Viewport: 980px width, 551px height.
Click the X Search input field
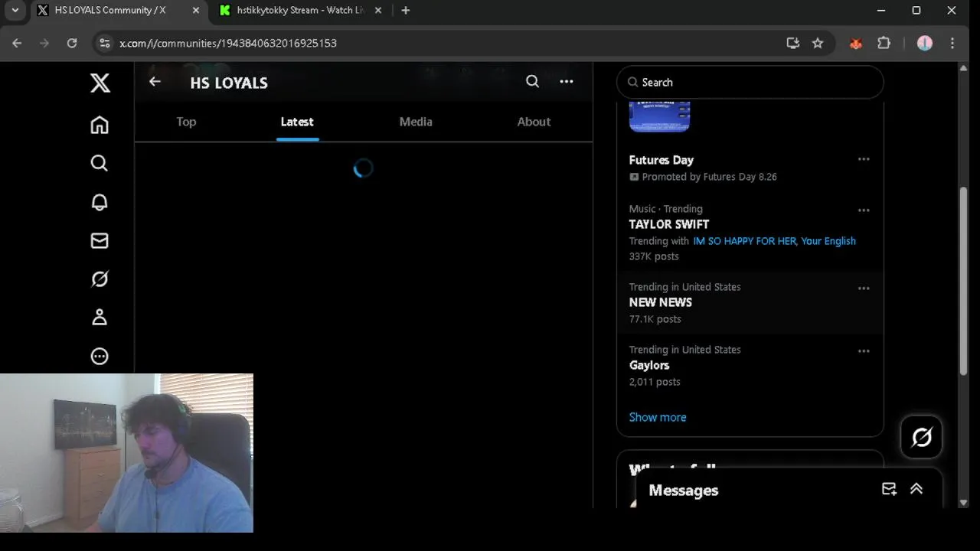tap(750, 82)
